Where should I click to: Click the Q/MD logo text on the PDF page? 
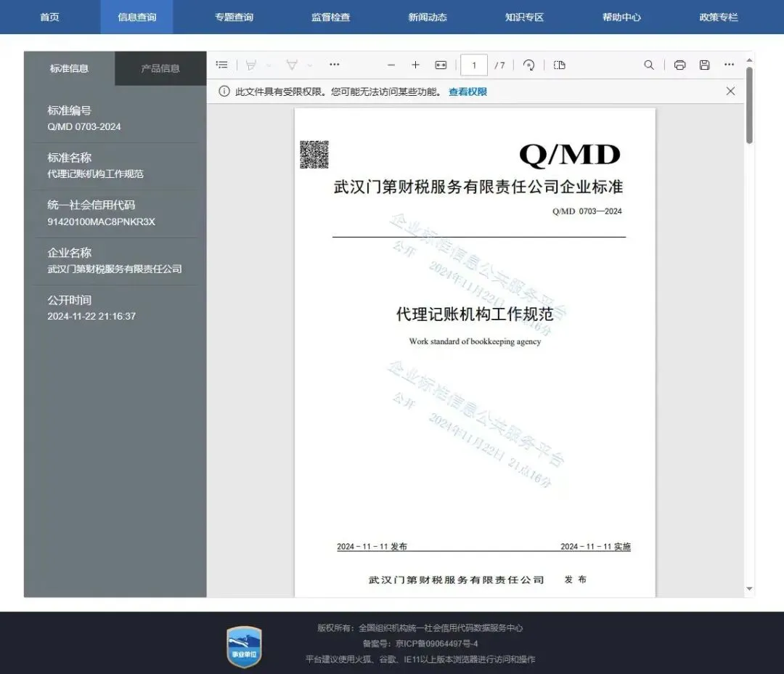(570, 154)
